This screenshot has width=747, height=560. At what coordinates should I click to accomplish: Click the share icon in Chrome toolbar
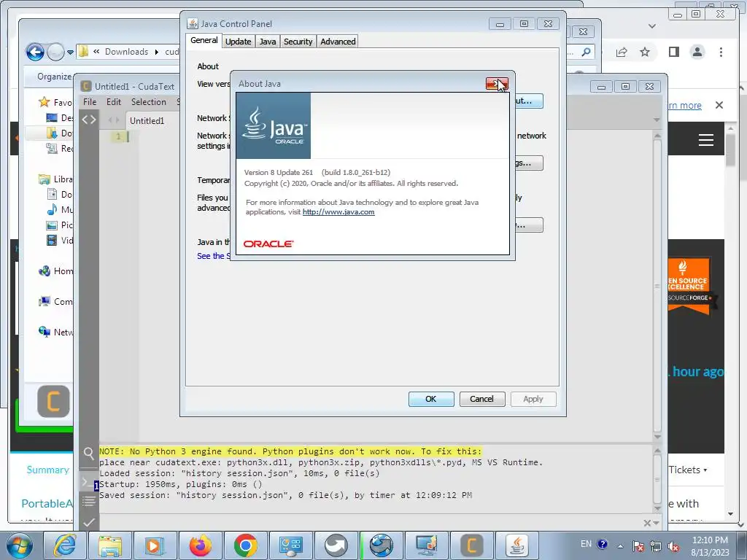tap(622, 52)
